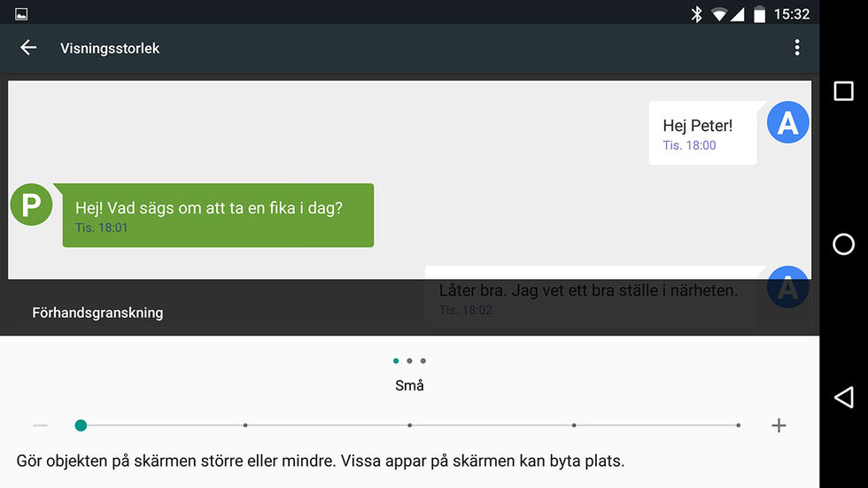Tap the battery icon in status bar
This screenshot has width=868, height=488.
point(759,14)
